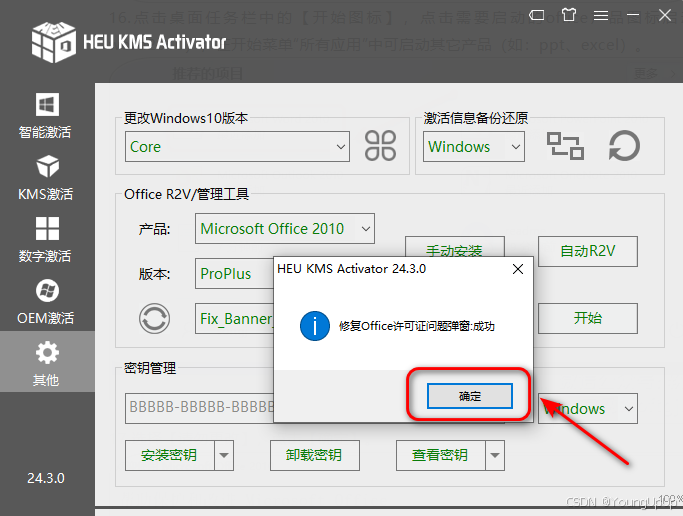Expand the arrow next to 安装密钥
Viewport: 683px width, 516px height.
(x=224, y=455)
